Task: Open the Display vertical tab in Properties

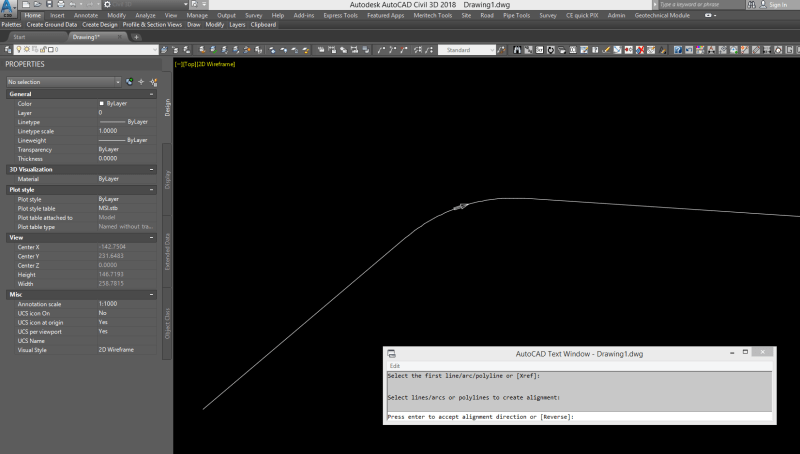Action: (x=167, y=180)
